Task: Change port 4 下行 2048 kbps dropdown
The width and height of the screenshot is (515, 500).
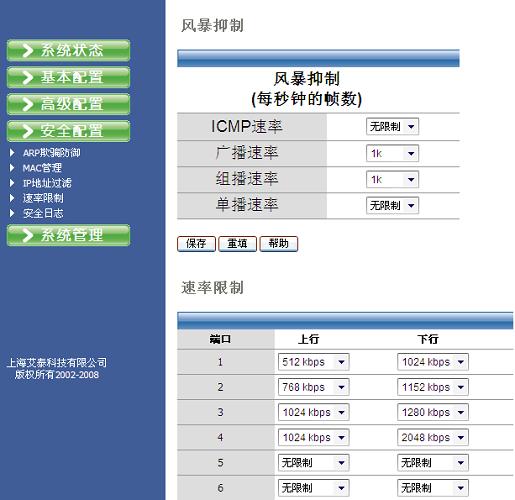Action: [433, 437]
